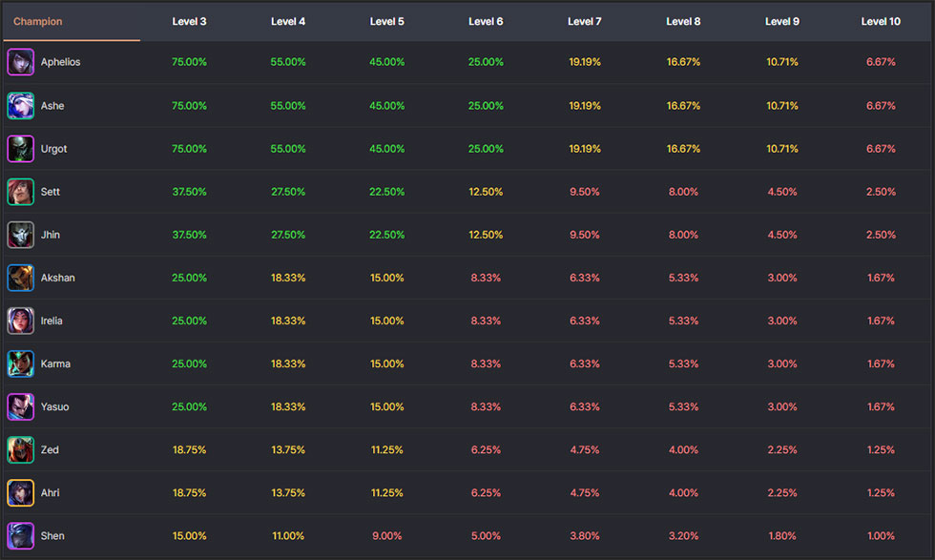Select the Karma name text
The image size is (935, 560).
[x=55, y=363]
